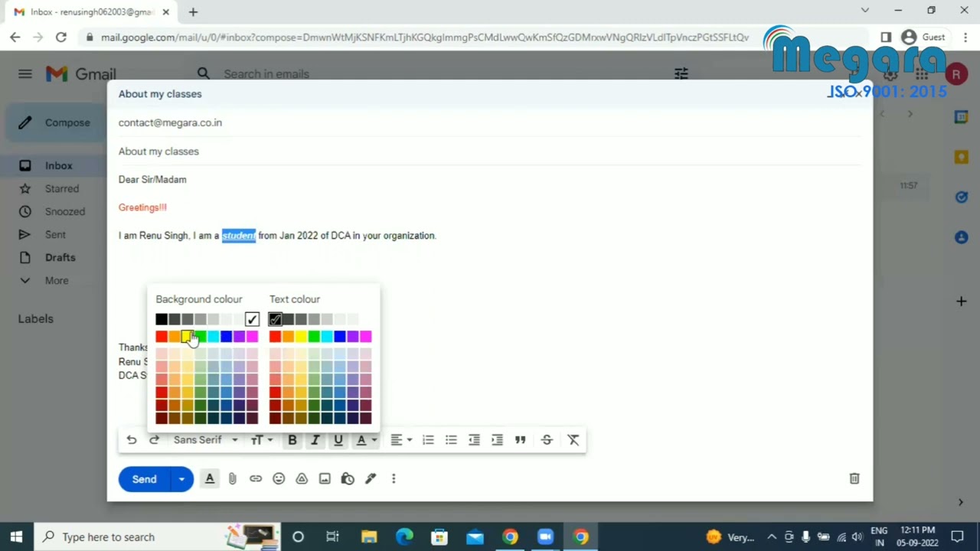Open the Guest profile button

click(924, 37)
